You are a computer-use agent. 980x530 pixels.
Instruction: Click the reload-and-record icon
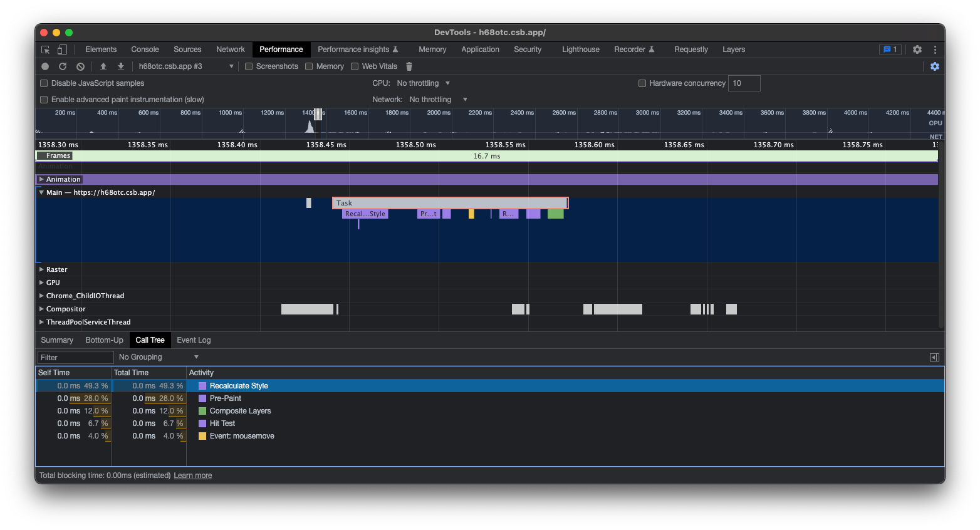click(x=62, y=66)
